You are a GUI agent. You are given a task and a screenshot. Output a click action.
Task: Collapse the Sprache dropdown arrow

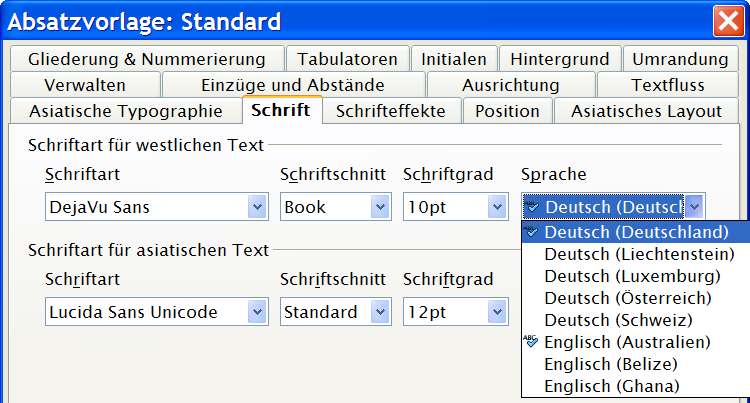695,207
